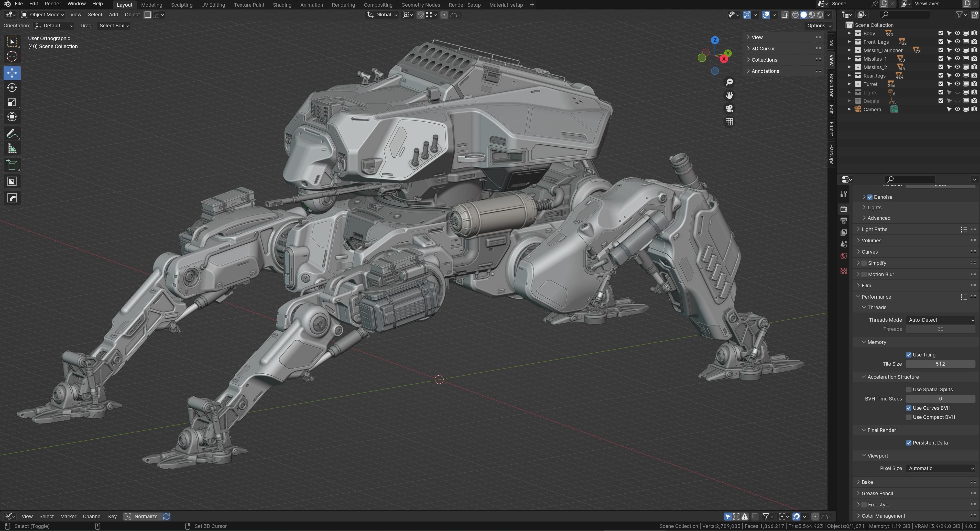
Task: Uncheck the Denoise checkbox
Action: coord(870,197)
